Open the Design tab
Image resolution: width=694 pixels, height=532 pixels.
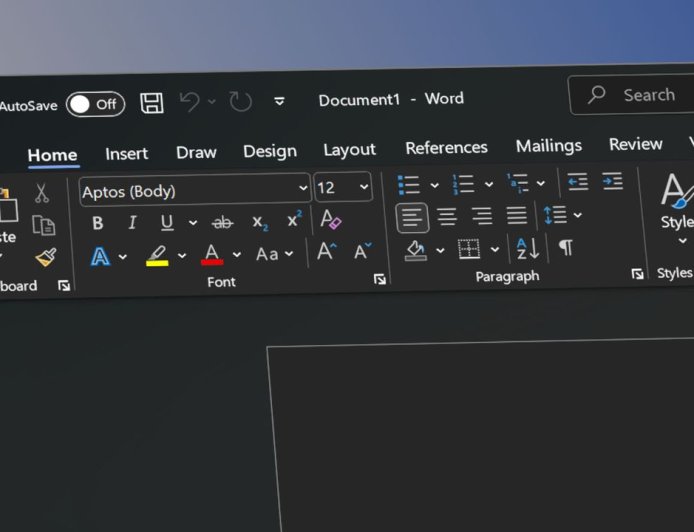[270, 151]
